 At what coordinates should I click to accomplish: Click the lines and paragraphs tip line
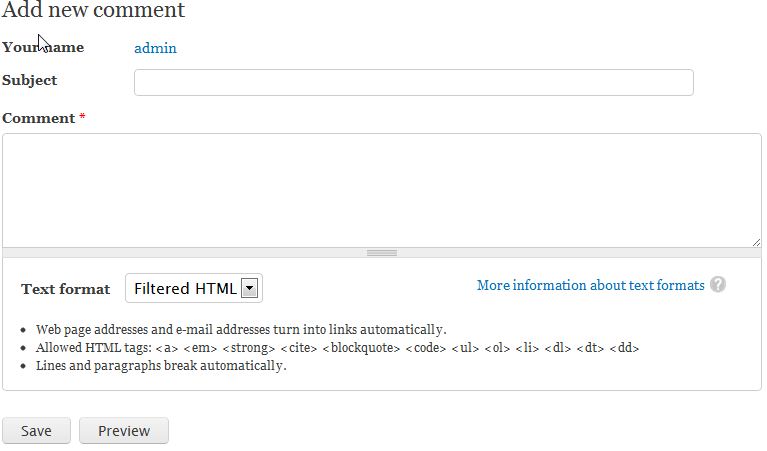point(161,366)
